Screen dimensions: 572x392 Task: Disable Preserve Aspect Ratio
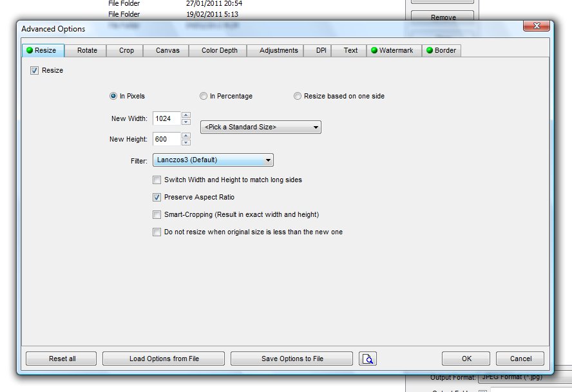pos(157,197)
